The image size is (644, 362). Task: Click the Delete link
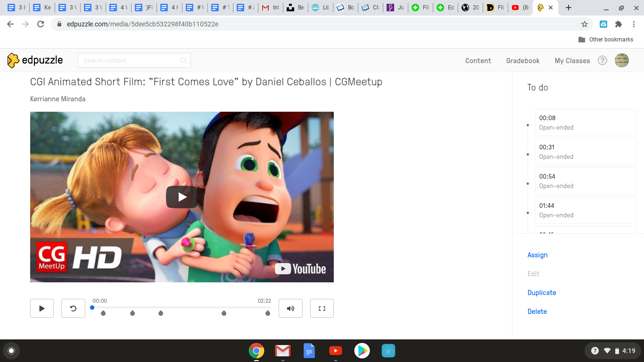[x=537, y=312]
